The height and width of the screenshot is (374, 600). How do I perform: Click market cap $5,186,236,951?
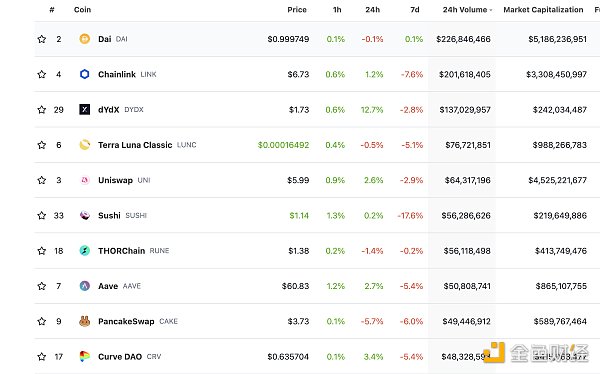tap(558, 39)
